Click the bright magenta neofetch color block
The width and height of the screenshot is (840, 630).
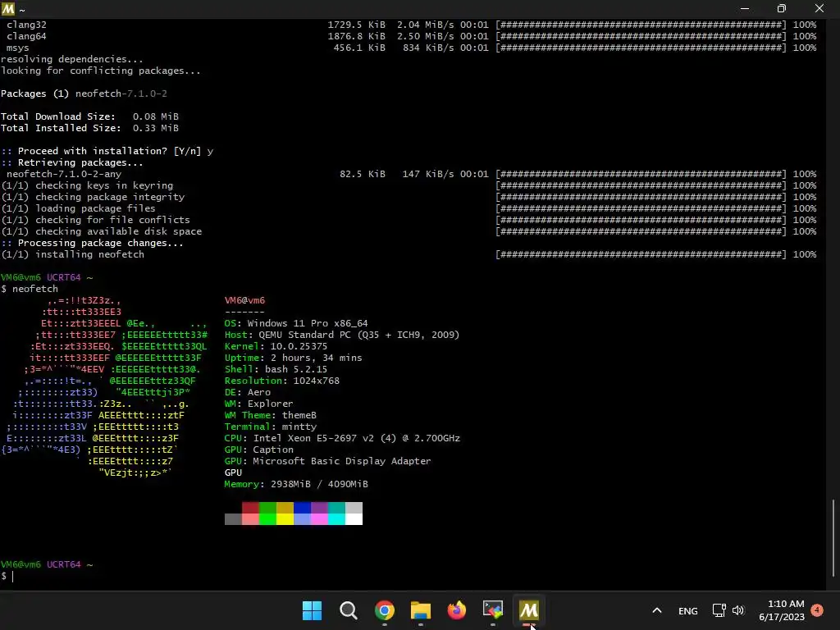tap(319, 519)
